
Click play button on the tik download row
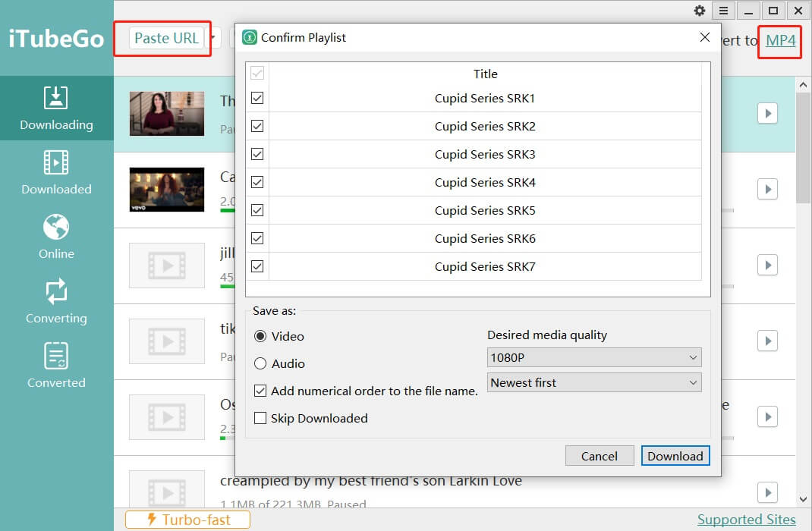(x=767, y=341)
